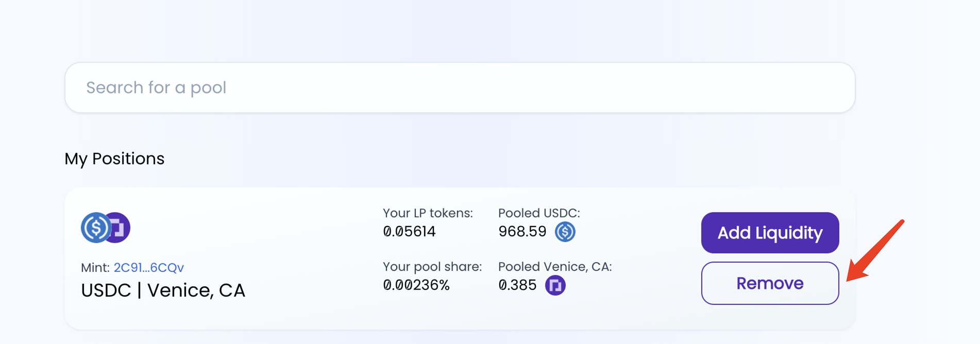The height and width of the screenshot is (344, 980).
Task: Click the "Pooled USDC:" label
Action: 539,213
